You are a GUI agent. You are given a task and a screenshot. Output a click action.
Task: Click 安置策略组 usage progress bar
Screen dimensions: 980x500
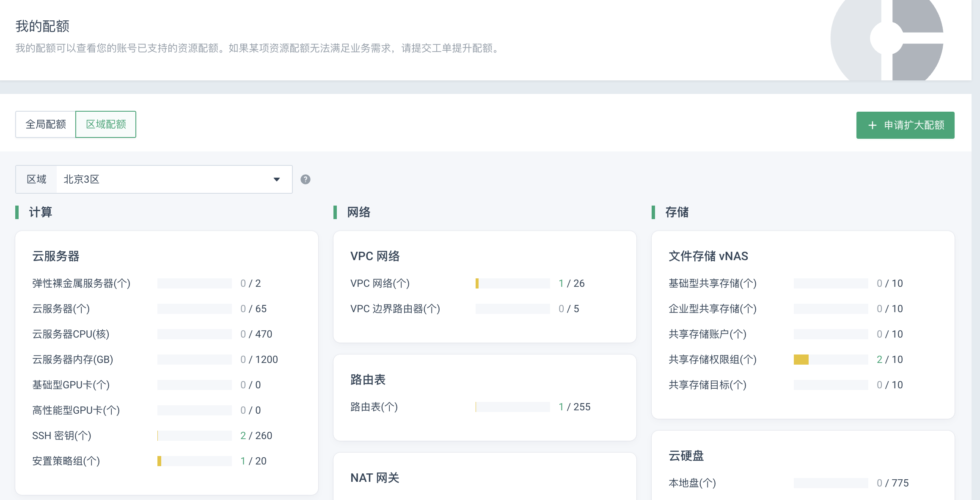coord(194,461)
